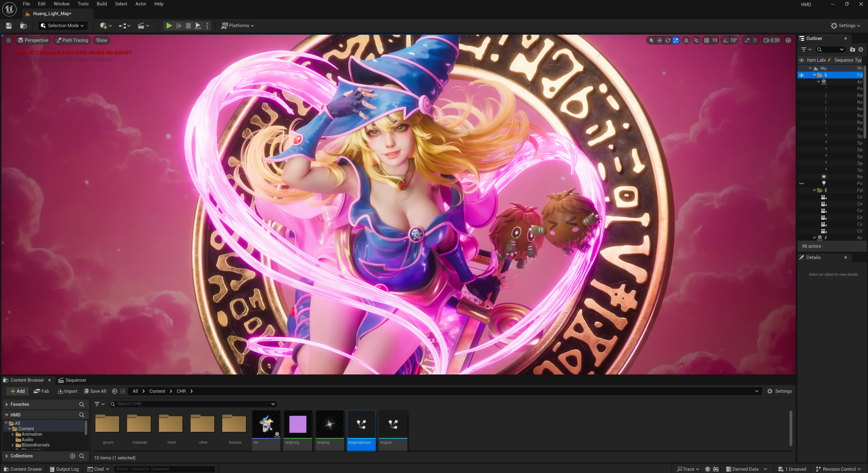Open Outliner settings gear
Image resolution: width=868 pixels, height=473 pixels.
coord(861,49)
